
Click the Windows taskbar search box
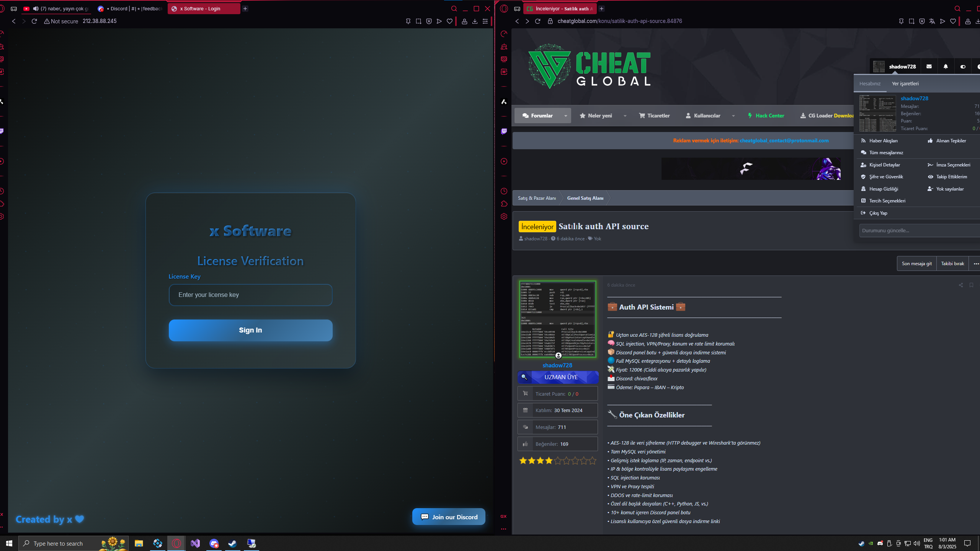click(73, 543)
